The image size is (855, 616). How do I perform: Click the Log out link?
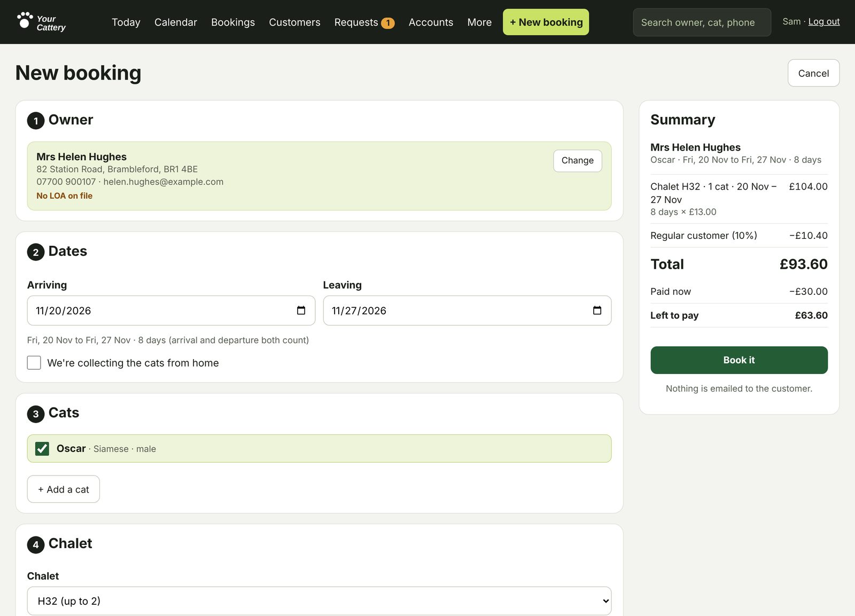[x=823, y=21]
